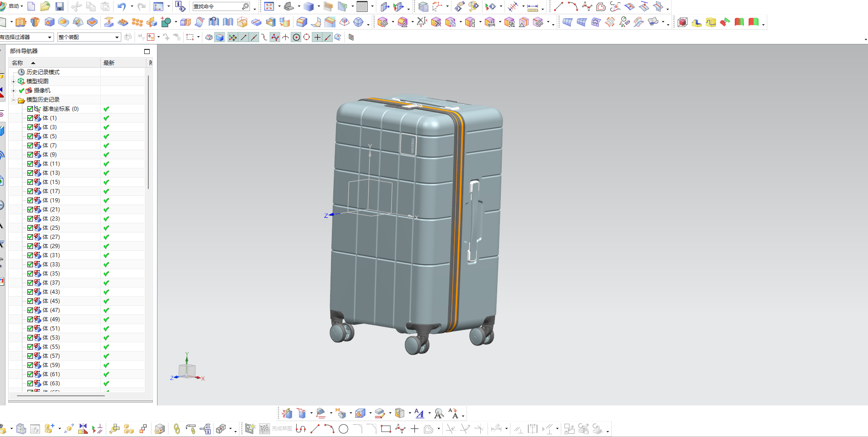Select the 体 (45) tree item
This screenshot has height=437, width=868.
(51, 301)
